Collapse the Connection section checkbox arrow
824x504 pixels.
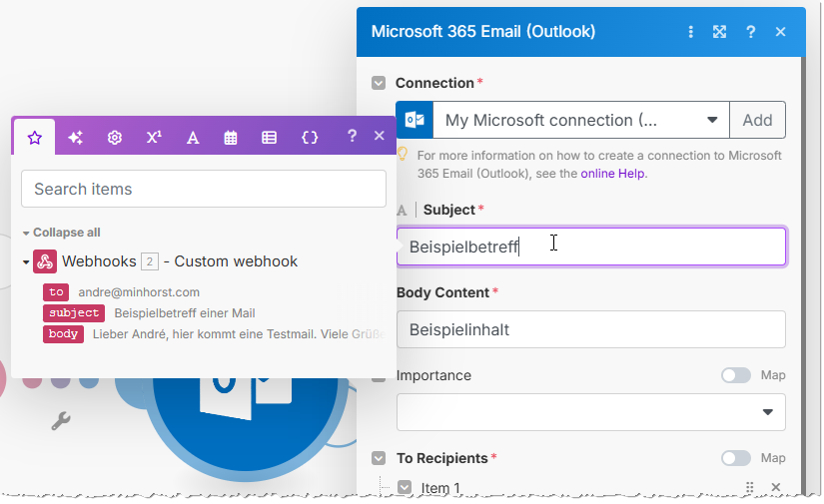click(x=379, y=83)
